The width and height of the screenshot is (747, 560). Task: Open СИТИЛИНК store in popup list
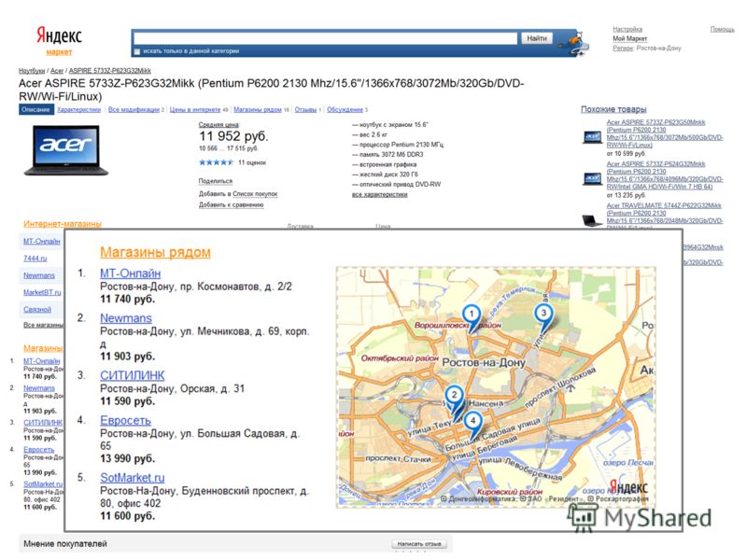click(x=132, y=375)
